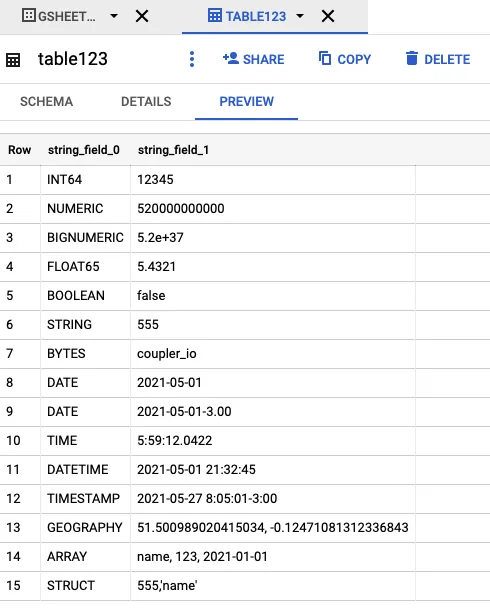This screenshot has height=609, width=490.
Task: Select the NUMERIC cell
Action: pos(85,209)
